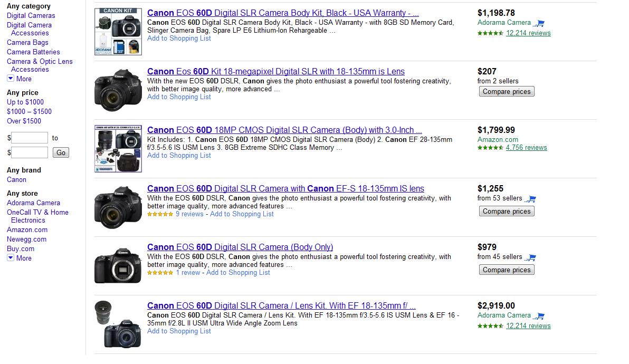Filter by Buy.com store
This screenshot has height=364, width=629.
point(21,248)
